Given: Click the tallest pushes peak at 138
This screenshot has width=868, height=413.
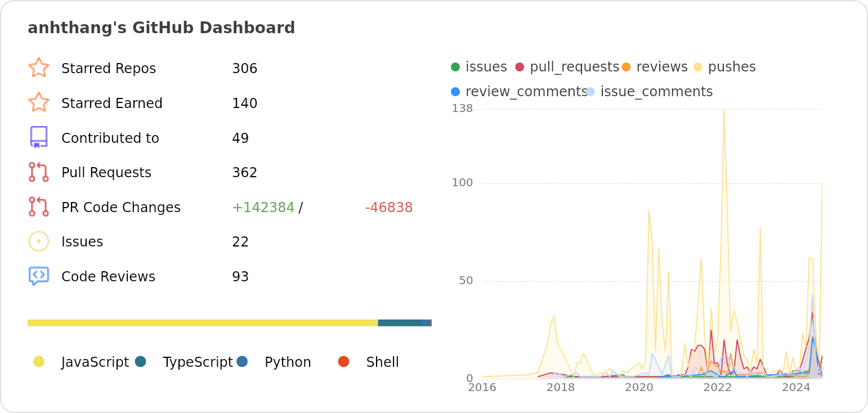Looking at the screenshot, I should pos(724,110).
